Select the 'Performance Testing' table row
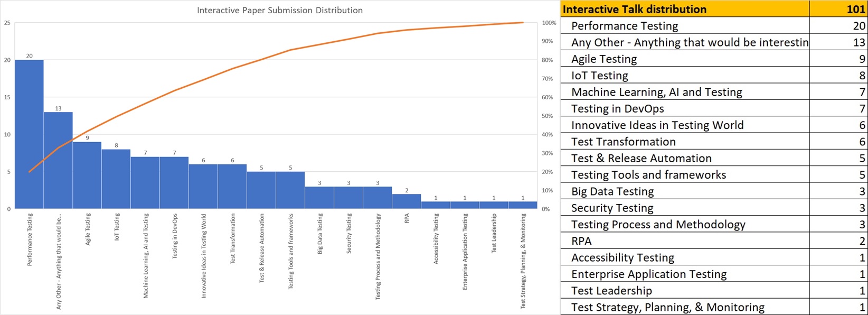The height and width of the screenshot is (315, 868). click(x=625, y=26)
